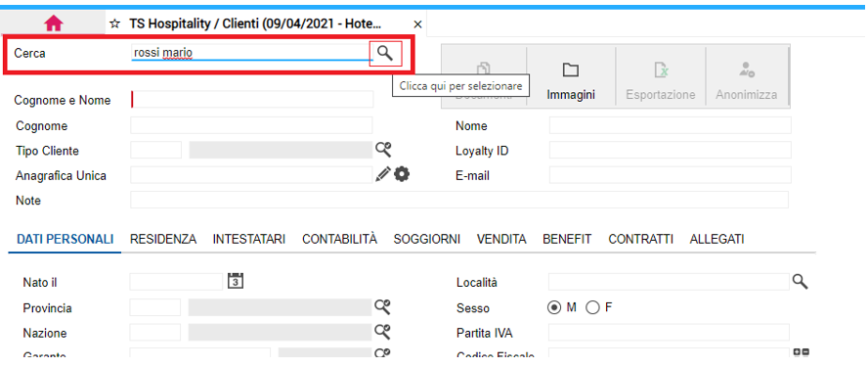Click the Provincia lookup search icon
Screen dimensions: 868x367
tap(383, 306)
